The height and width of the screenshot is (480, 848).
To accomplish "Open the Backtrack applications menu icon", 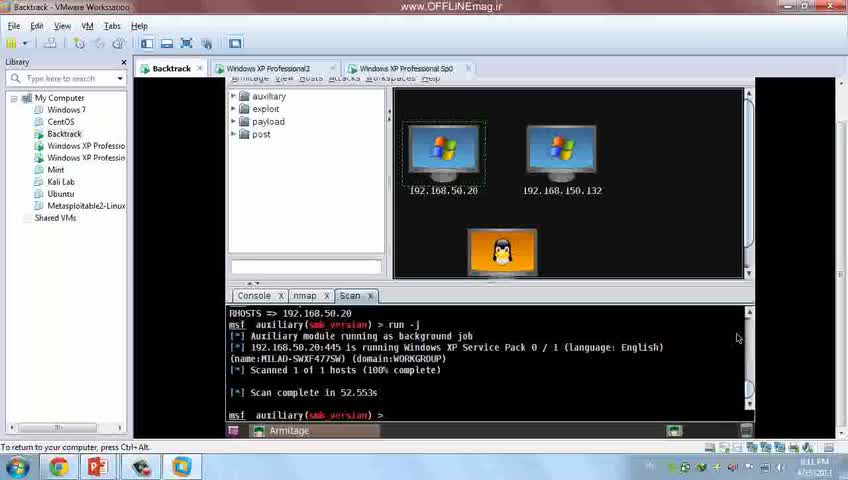I will point(233,431).
